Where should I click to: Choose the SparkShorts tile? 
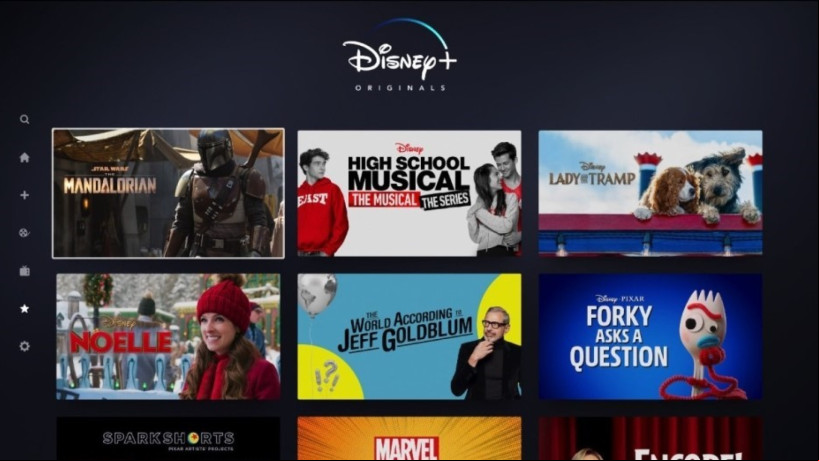(x=168, y=439)
